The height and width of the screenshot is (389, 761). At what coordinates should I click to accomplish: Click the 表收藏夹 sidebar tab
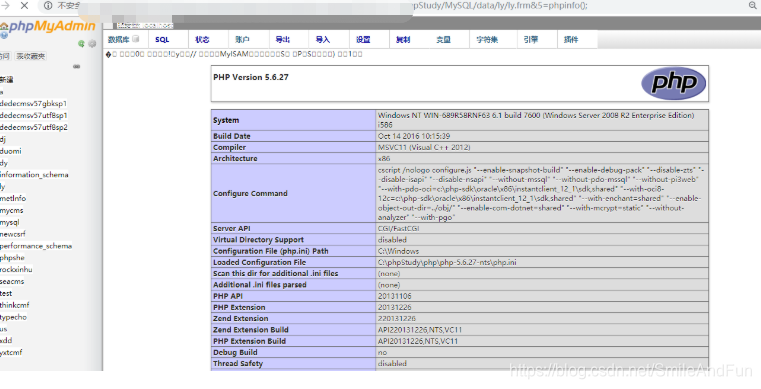coord(31,56)
